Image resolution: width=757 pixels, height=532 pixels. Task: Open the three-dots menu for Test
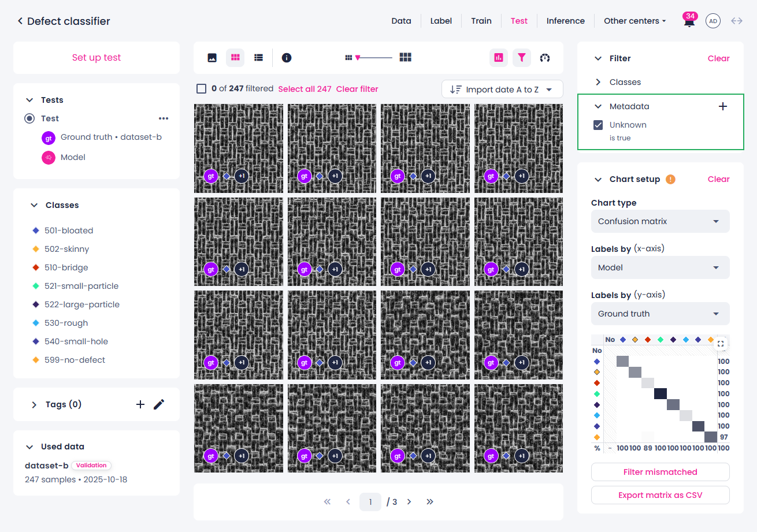coord(164,118)
